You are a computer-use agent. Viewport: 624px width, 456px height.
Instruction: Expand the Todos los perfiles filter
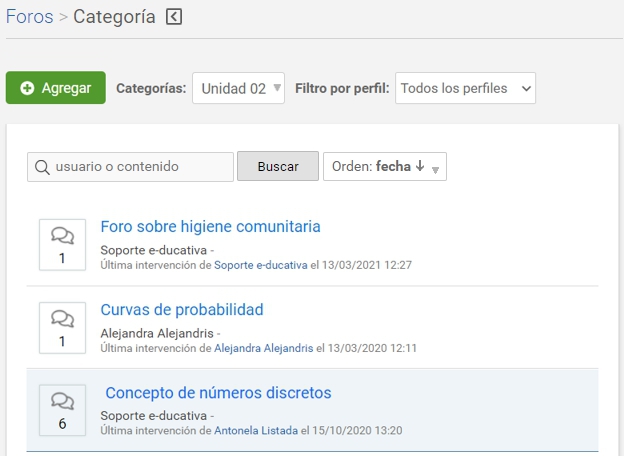pos(465,88)
